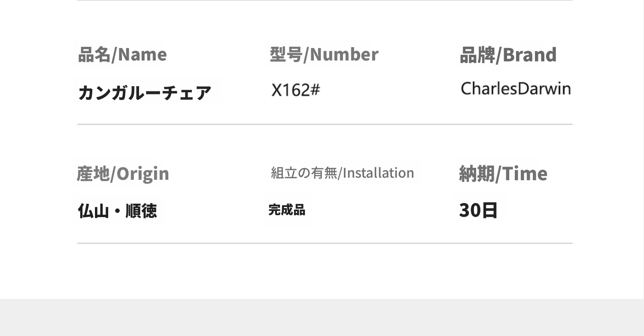Click the product name カンガルーチェア
This screenshot has height=336, width=644.
tap(145, 93)
